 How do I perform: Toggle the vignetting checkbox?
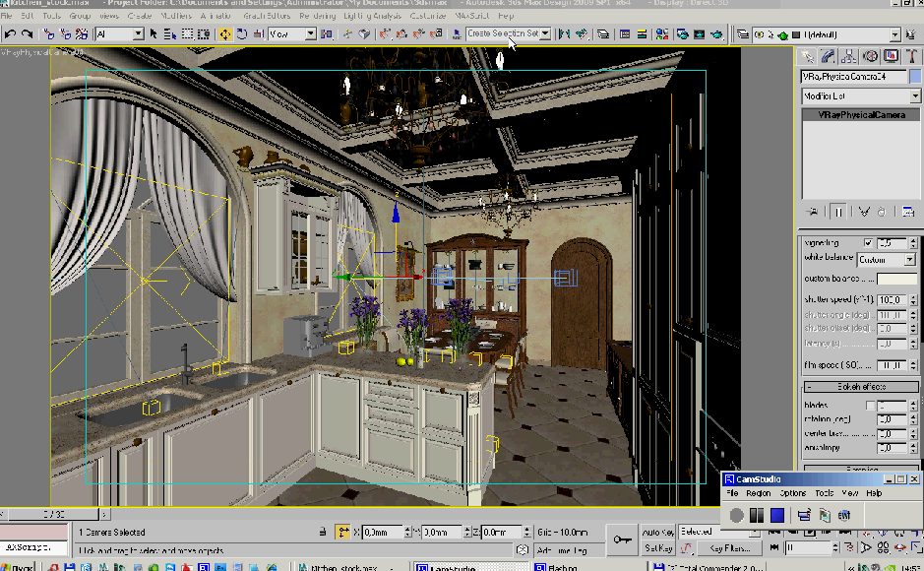(868, 243)
